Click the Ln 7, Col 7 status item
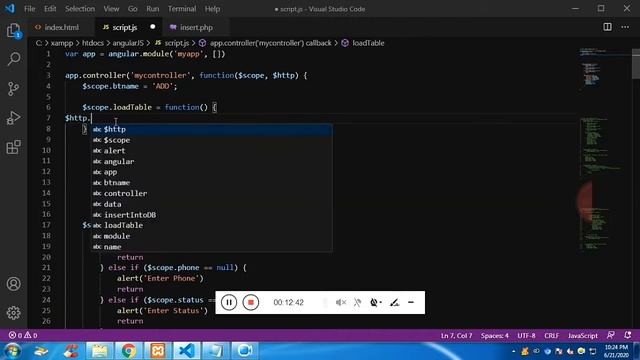This screenshot has height=360, width=640. (456, 336)
